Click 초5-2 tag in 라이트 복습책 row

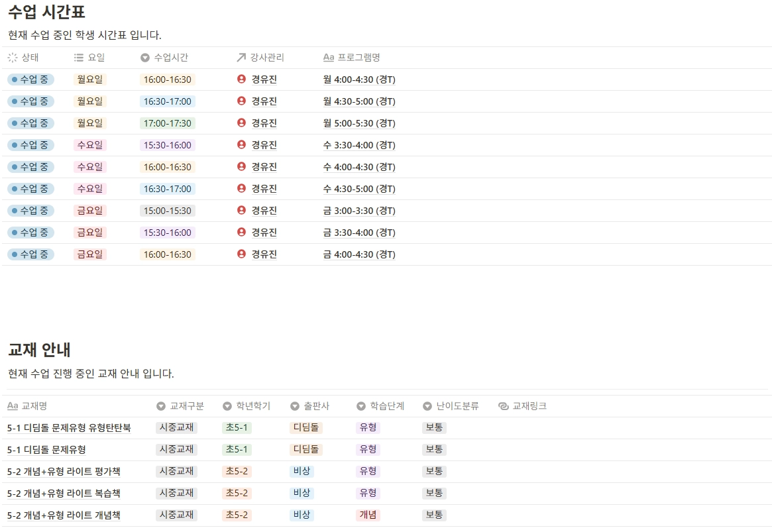237,493
